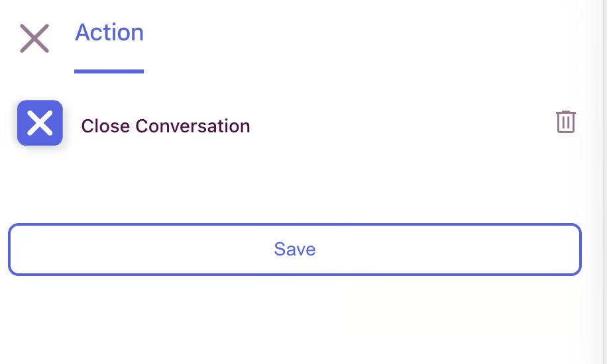Remove the Close Conversation entry via trash

click(565, 122)
